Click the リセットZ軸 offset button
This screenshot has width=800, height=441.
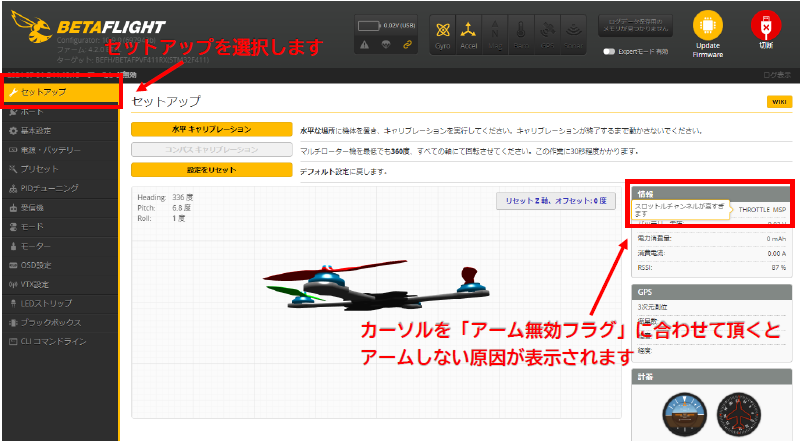tap(556, 201)
